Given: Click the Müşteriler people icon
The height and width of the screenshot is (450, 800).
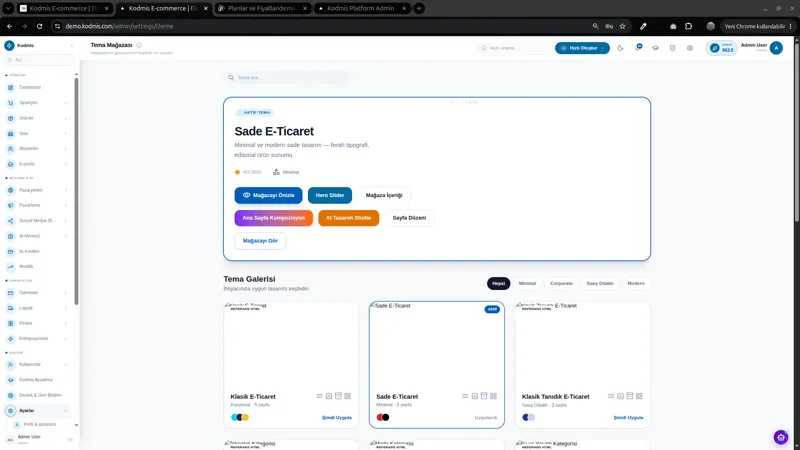Looking at the screenshot, I should (11, 148).
